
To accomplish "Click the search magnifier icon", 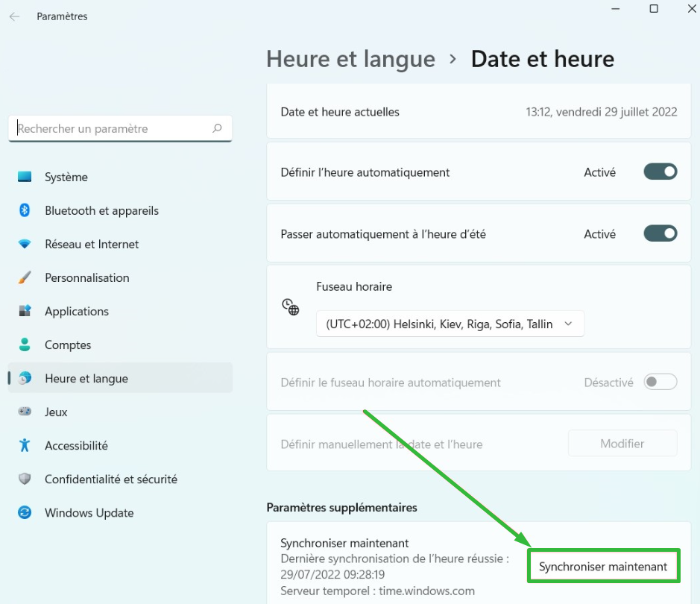I will pos(217,128).
